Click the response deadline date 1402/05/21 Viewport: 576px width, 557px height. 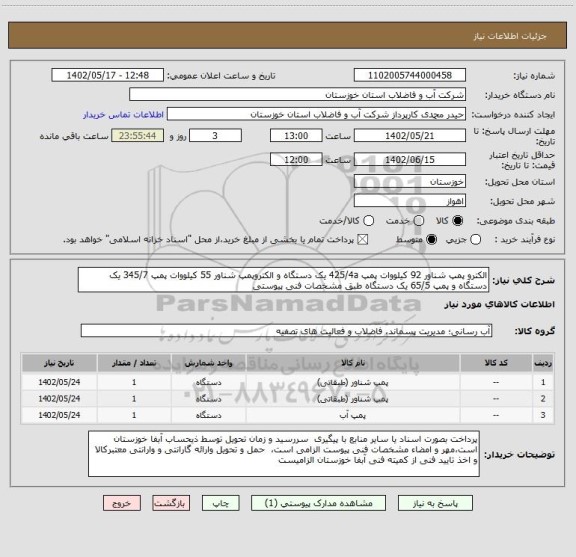410,136
